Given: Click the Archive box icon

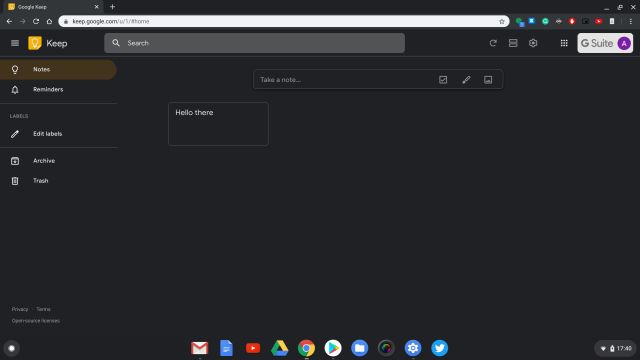Looking at the screenshot, I should pyautogui.click(x=15, y=161).
